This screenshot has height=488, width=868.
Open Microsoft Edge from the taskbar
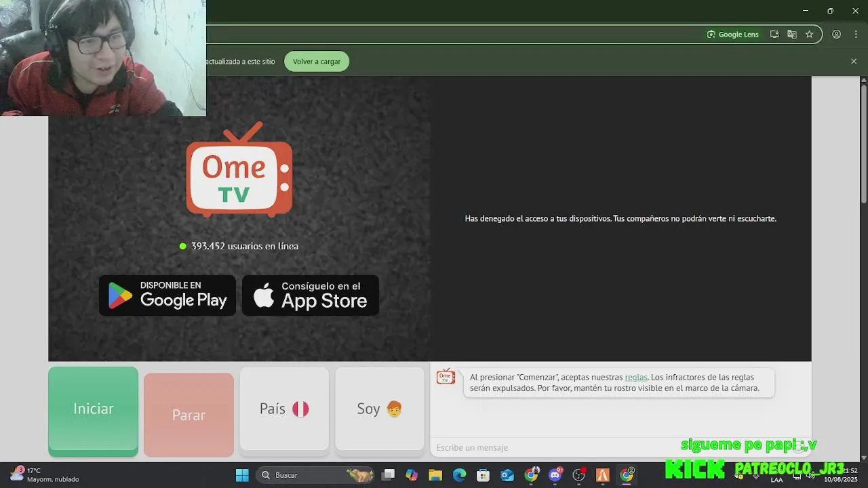[x=459, y=475]
